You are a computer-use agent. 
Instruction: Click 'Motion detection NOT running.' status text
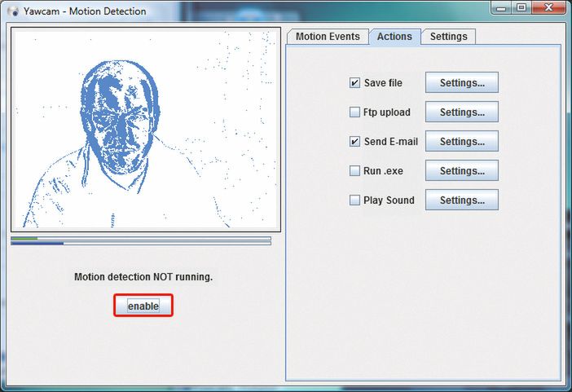tap(143, 277)
